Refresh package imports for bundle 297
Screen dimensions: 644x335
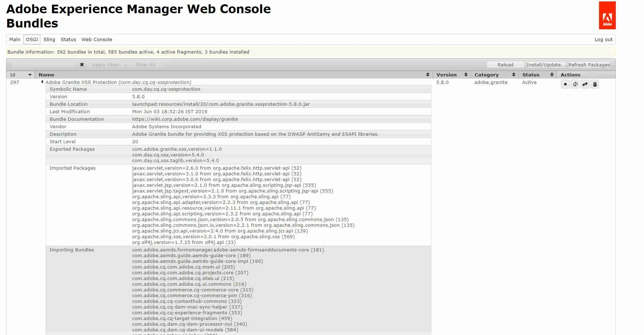point(575,84)
